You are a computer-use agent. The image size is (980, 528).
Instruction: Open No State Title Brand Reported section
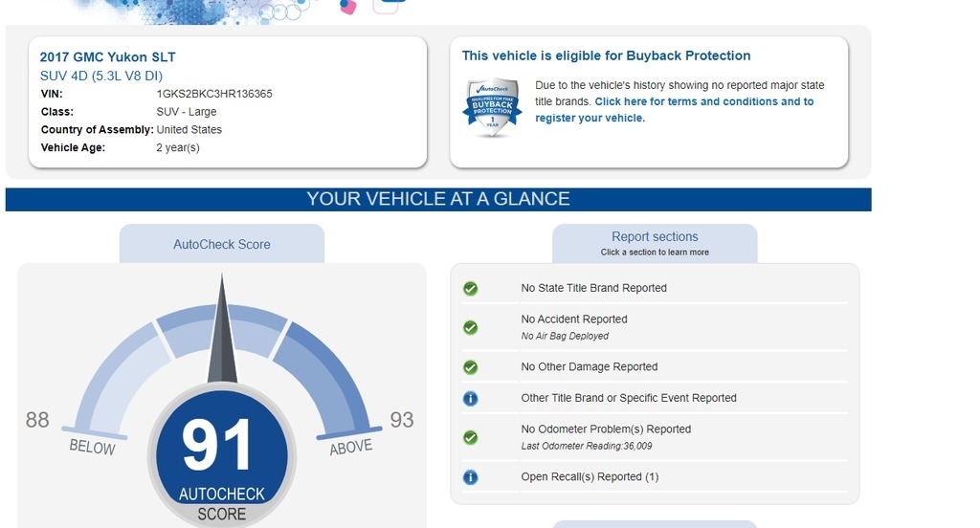pyautogui.click(x=593, y=288)
